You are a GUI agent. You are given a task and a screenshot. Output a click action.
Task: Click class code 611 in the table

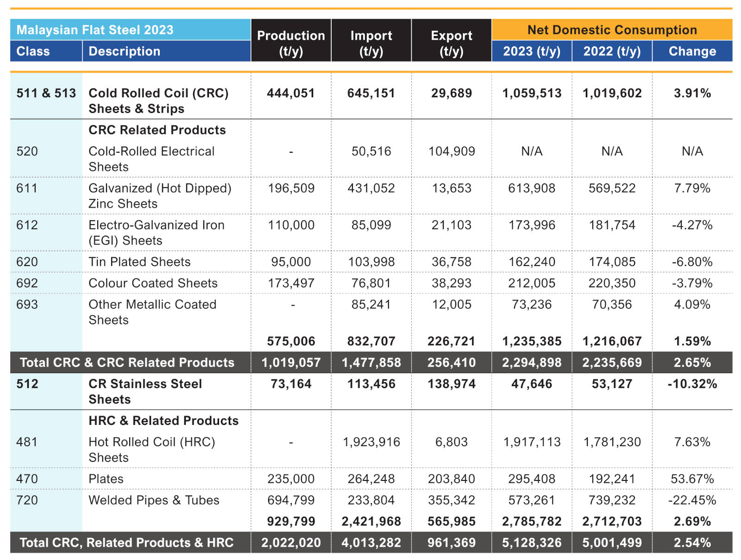[x=27, y=188]
